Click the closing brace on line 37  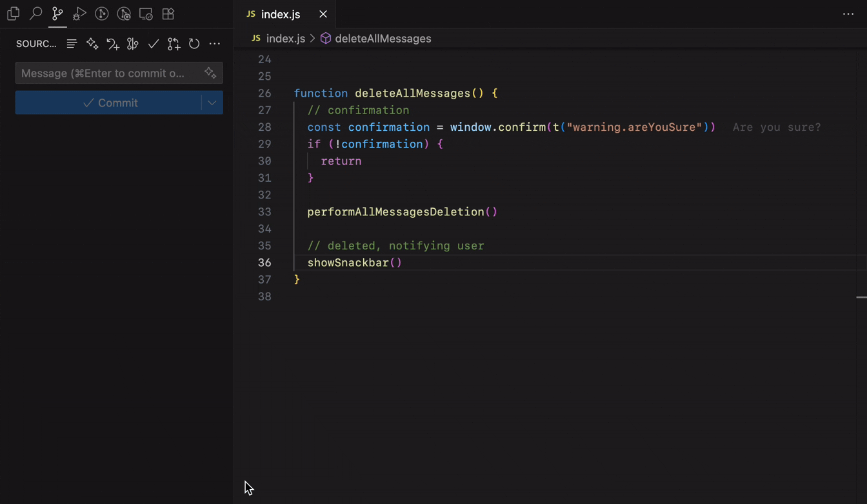coord(297,280)
